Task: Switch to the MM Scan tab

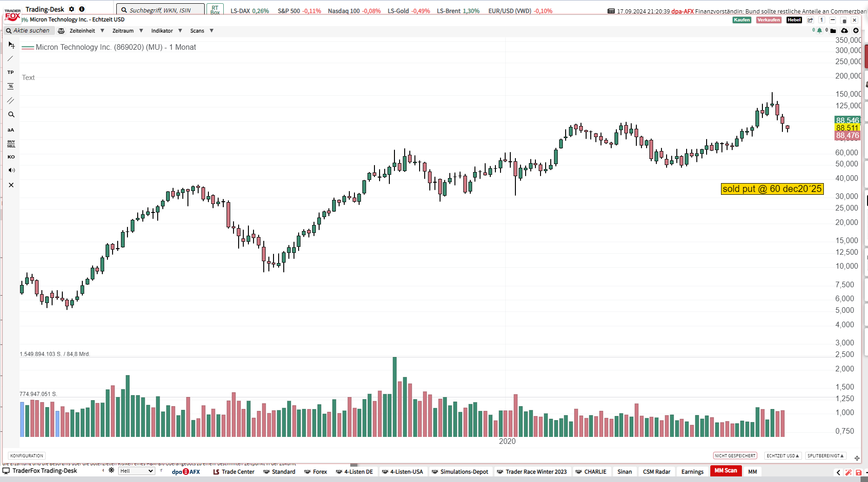Action: click(725, 471)
